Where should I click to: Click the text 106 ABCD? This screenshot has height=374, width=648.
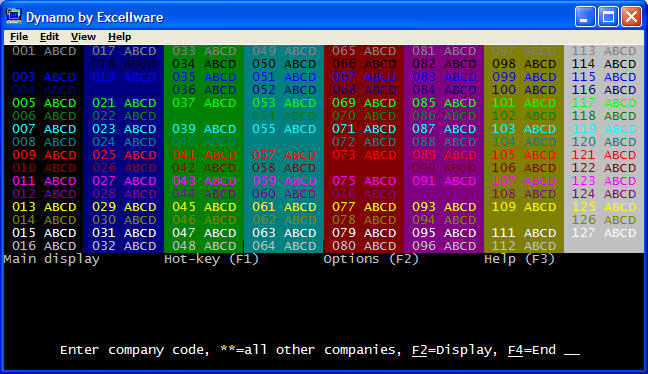[x=524, y=168]
